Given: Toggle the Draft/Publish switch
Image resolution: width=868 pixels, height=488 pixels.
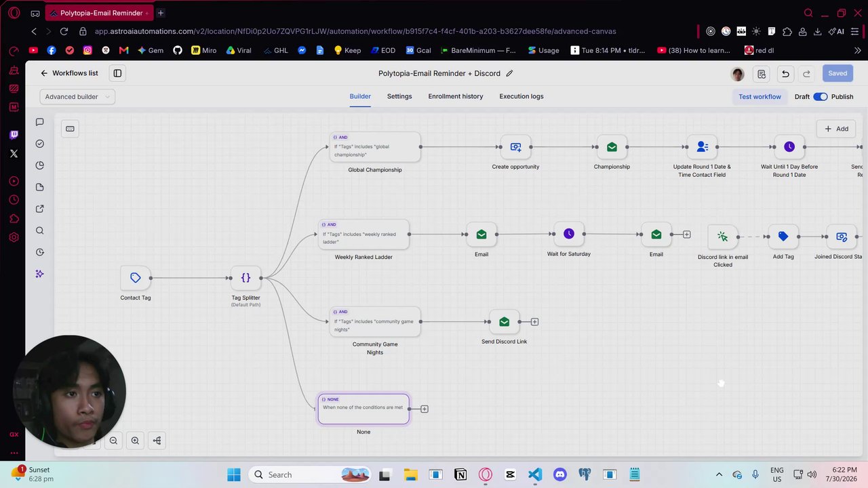Looking at the screenshot, I should [821, 97].
